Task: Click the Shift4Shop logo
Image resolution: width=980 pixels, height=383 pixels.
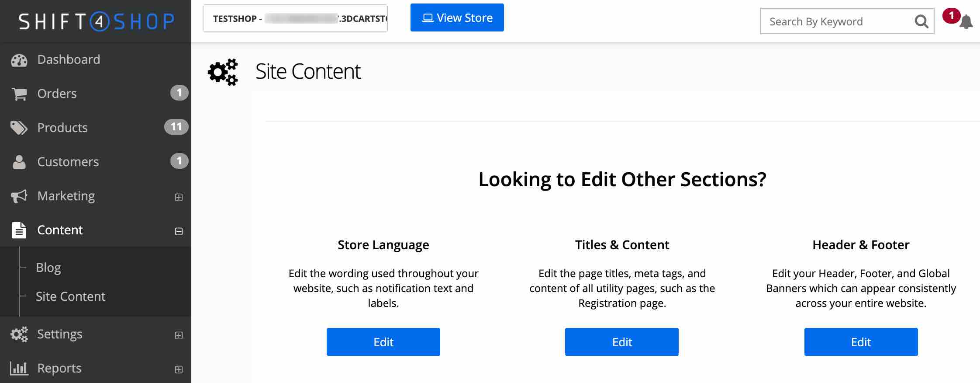Action: (x=96, y=21)
